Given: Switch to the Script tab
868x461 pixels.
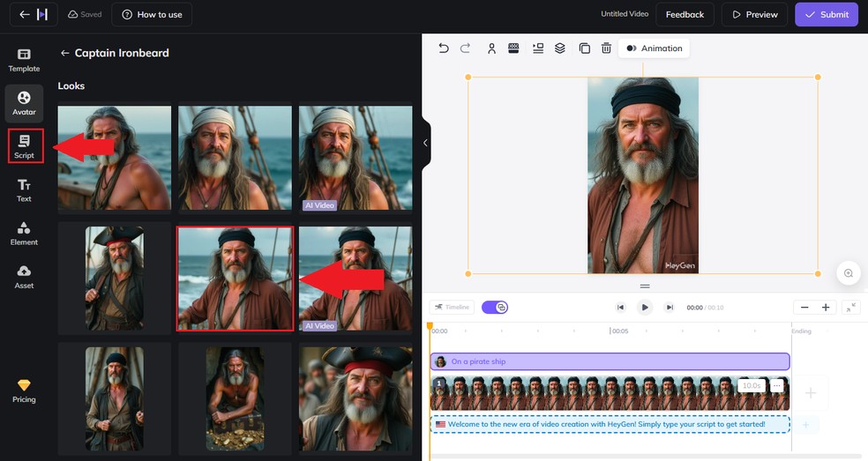Looking at the screenshot, I should (24, 146).
